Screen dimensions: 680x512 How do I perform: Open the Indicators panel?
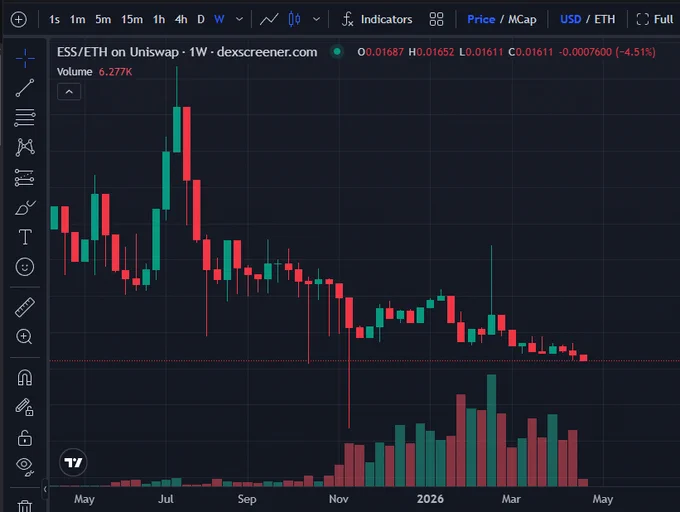point(377,20)
